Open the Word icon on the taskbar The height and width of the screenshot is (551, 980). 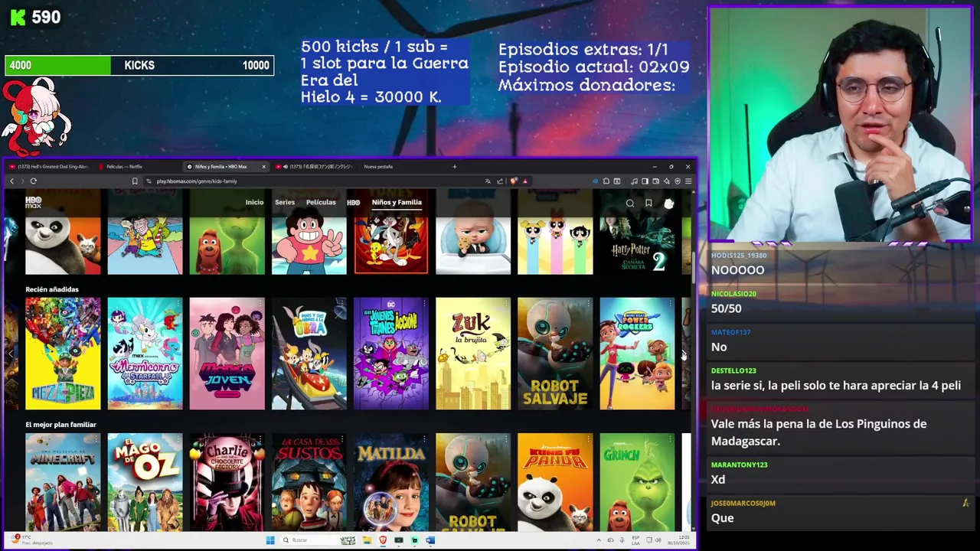click(x=430, y=540)
